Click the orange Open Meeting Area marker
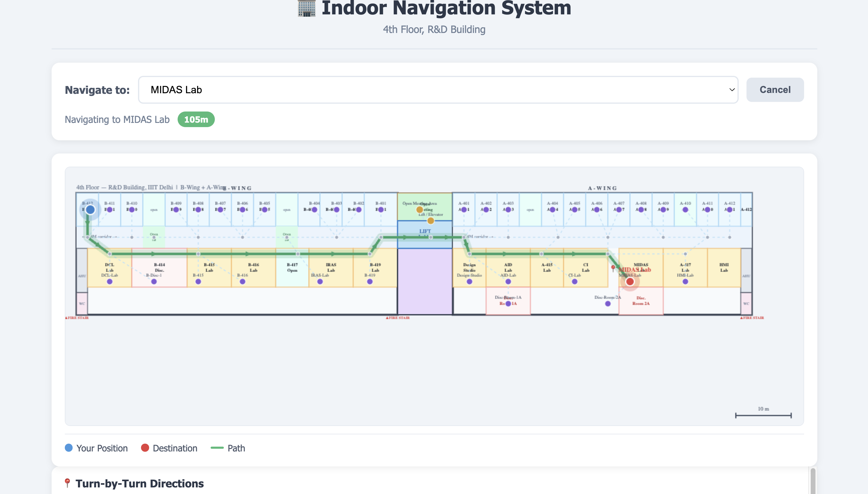 [x=420, y=210]
